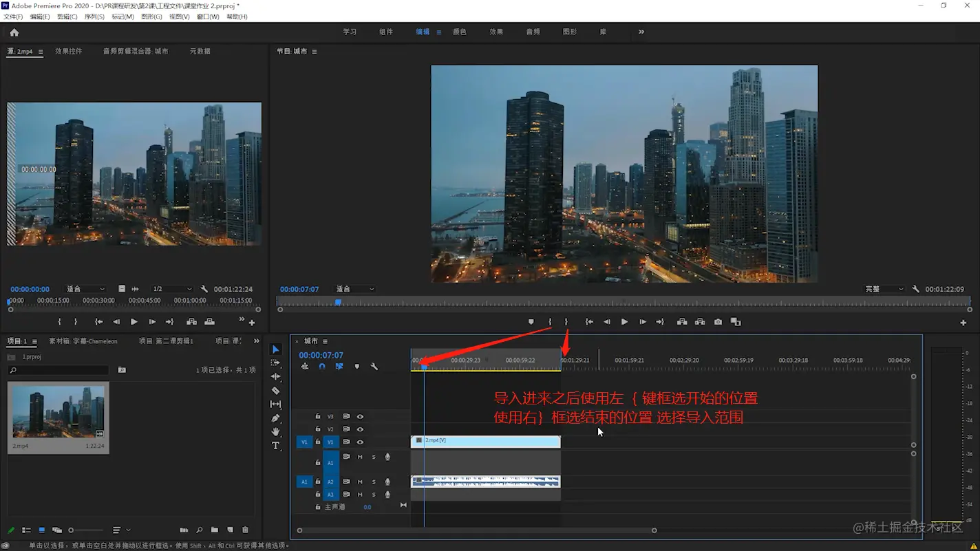Viewport: 980px width, 551px height.
Task: Switch to 颜色 workspace
Action: tap(459, 32)
